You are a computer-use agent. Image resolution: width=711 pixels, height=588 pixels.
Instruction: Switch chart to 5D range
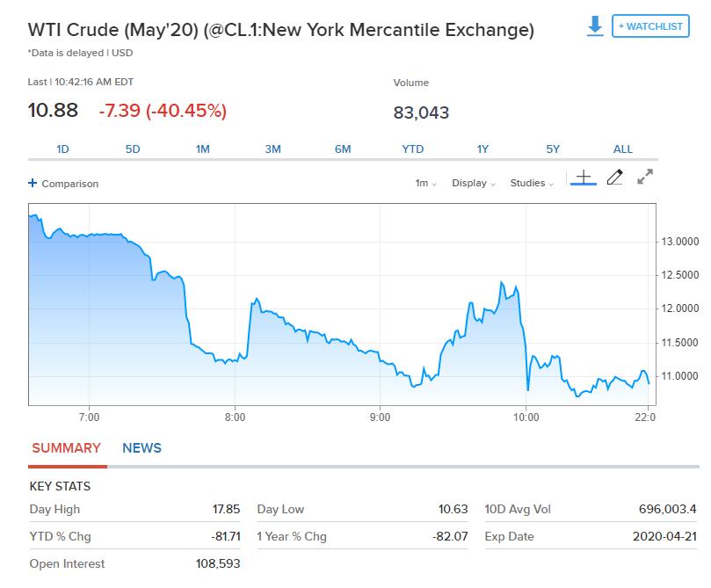133,149
